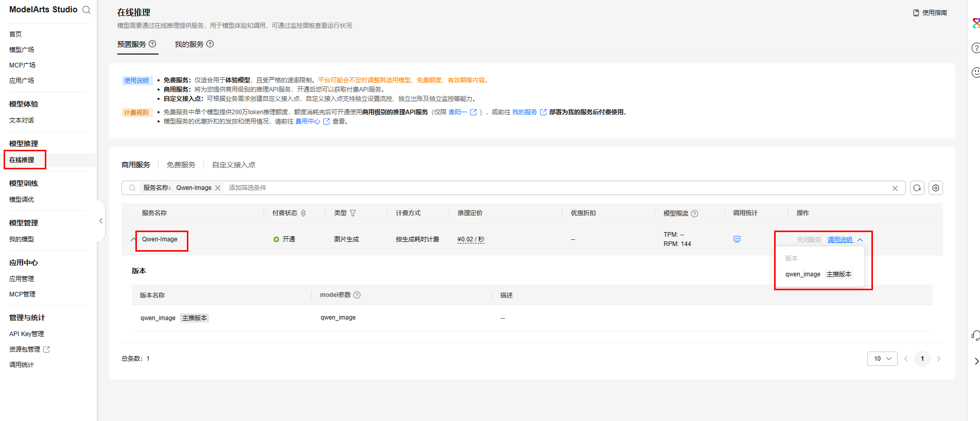Image resolution: width=980 pixels, height=421 pixels.
Task: Select the 商用服务 tab
Action: pos(136,165)
